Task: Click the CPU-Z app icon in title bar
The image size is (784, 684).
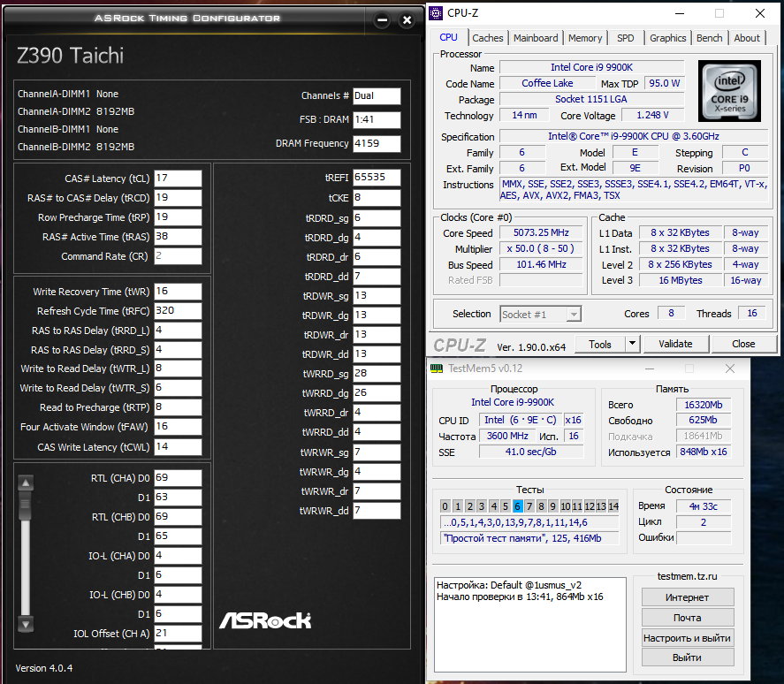Action: (436, 13)
